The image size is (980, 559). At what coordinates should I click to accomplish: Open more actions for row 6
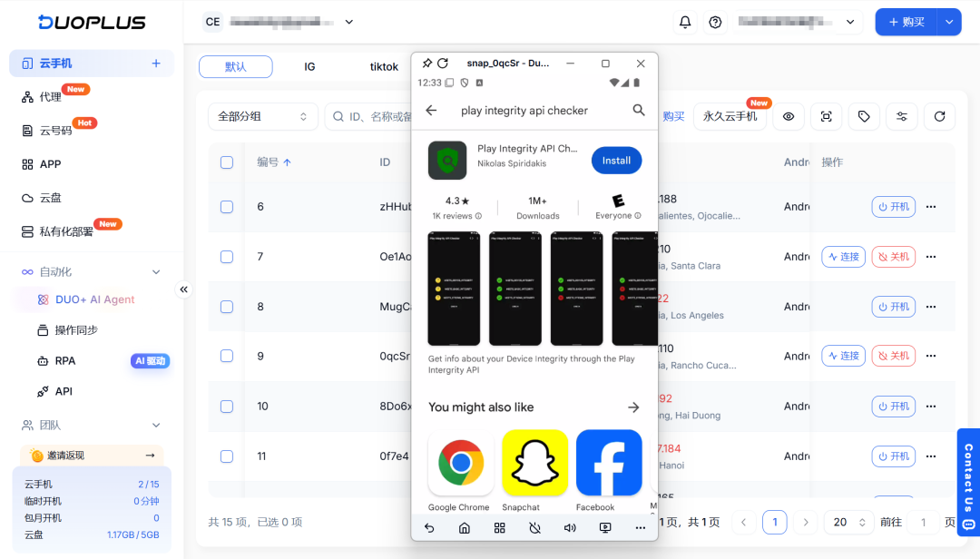pos(931,207)
